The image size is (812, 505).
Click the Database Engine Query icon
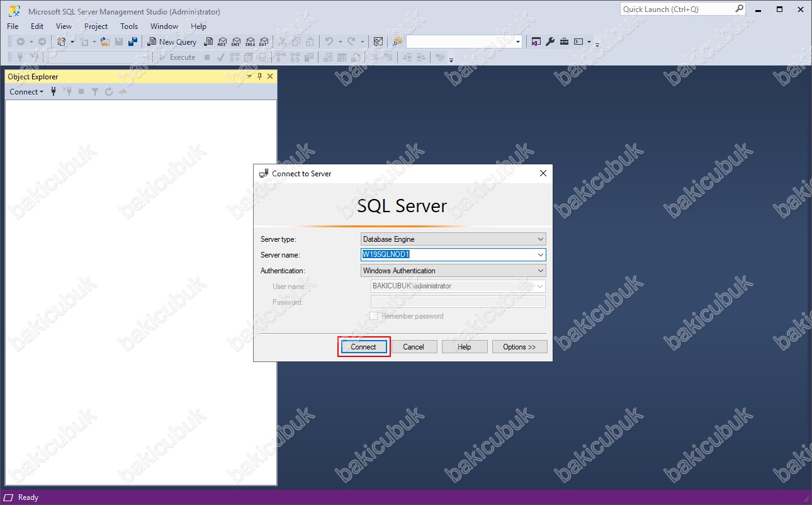click(x=208, y=42)
